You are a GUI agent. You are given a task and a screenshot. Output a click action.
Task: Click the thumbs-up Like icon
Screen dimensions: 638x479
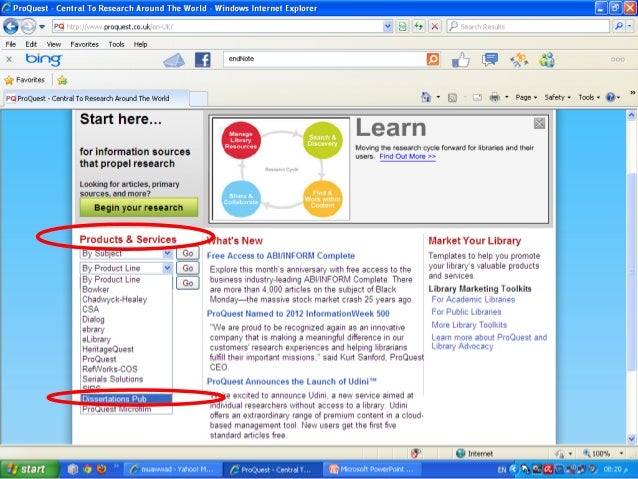coord(461,60)
